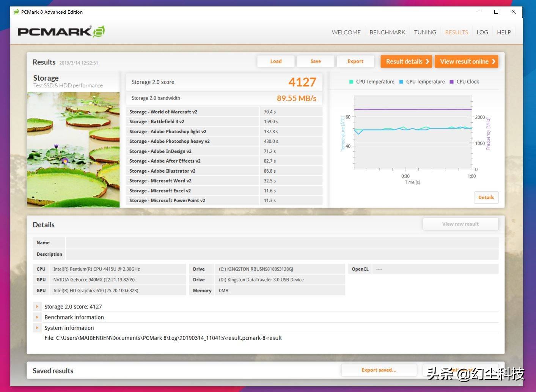
Task: Click the Name input field
Action: click(x=282, y=243)
